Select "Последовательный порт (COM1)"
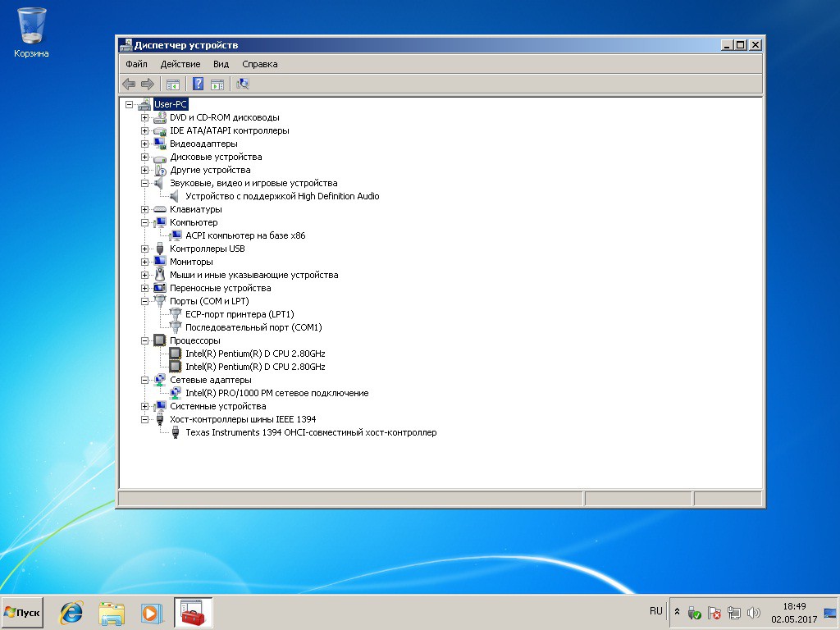840x630 pixels. [x=253, y=327]
